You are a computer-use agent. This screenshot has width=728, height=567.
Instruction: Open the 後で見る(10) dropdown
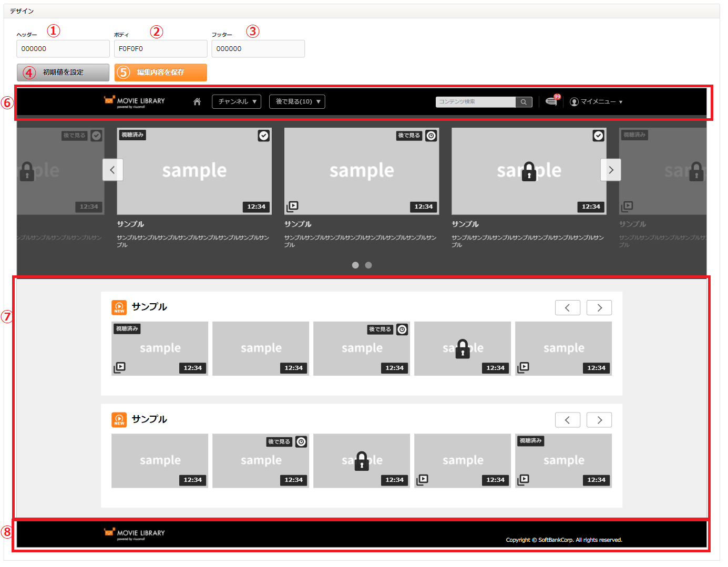click(297, 101)
